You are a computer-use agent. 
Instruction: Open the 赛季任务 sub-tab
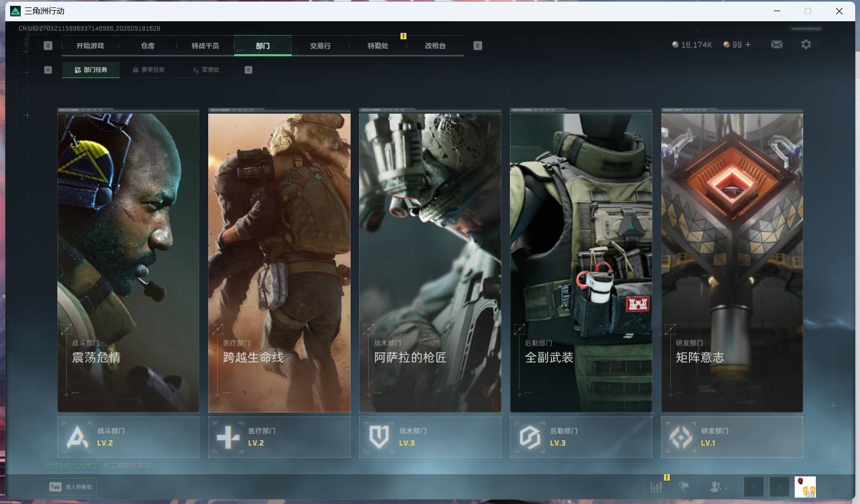tap(149, 70)
